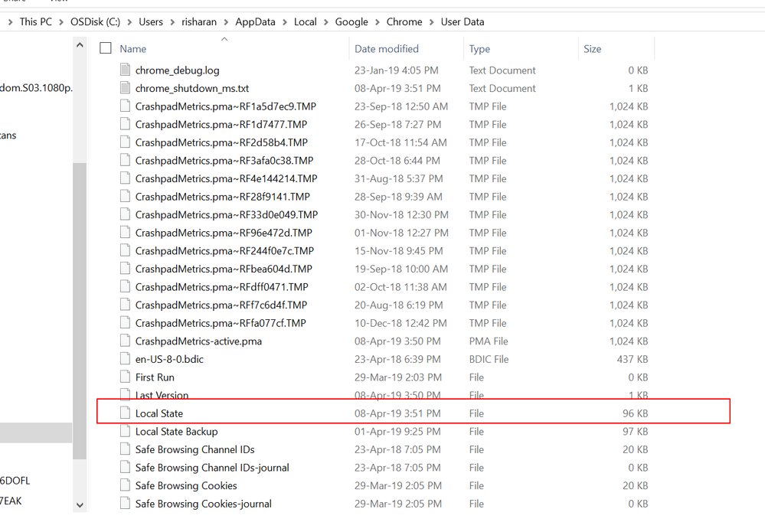The width and height of the screenshot is (765, 532).
Task: Click 6DOFL item in navigation pane
Action: pyautogui.click(x=15, y=481)
